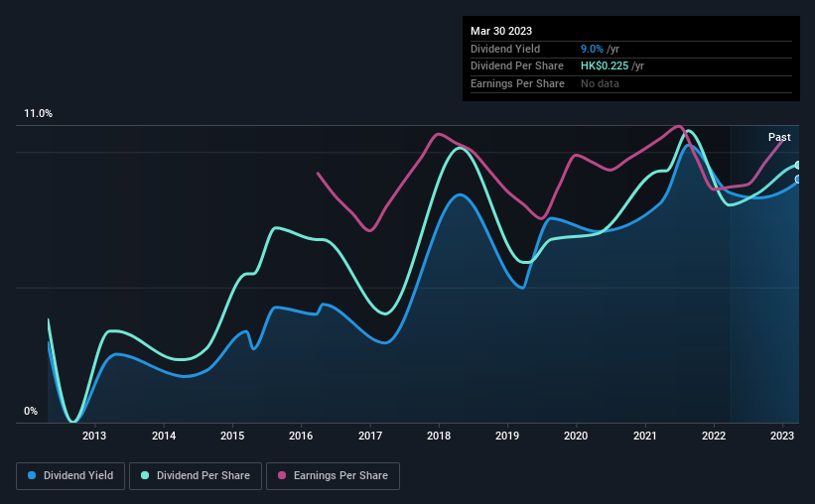Click the Mar 30 2023 tooltip date
815x504 pixels.
[501, 31]
